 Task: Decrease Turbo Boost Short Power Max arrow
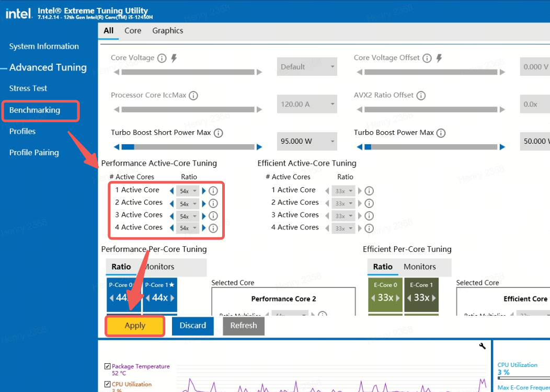pos(117,146)
